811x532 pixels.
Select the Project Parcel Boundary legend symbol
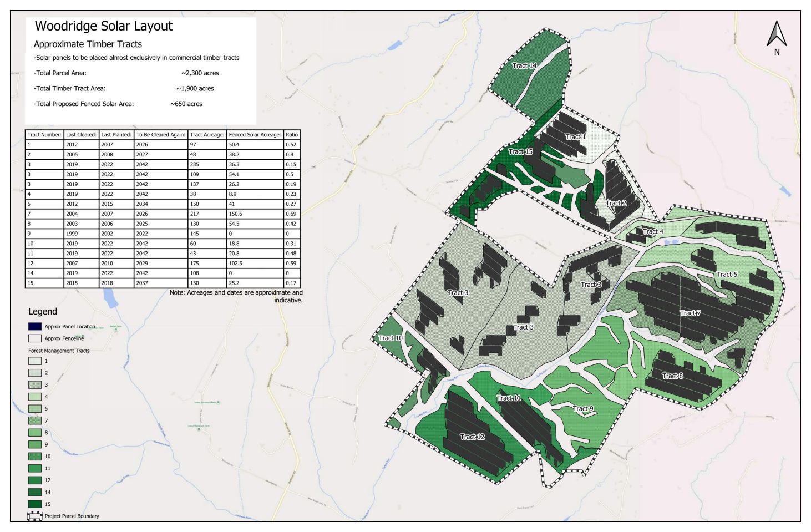click(x=35, y=516)
